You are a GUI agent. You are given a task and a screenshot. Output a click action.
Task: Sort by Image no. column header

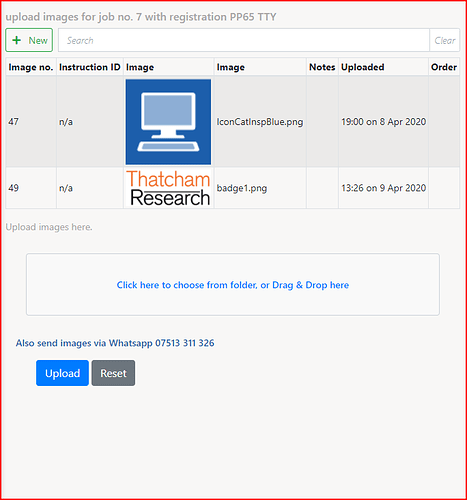[31, 67]
